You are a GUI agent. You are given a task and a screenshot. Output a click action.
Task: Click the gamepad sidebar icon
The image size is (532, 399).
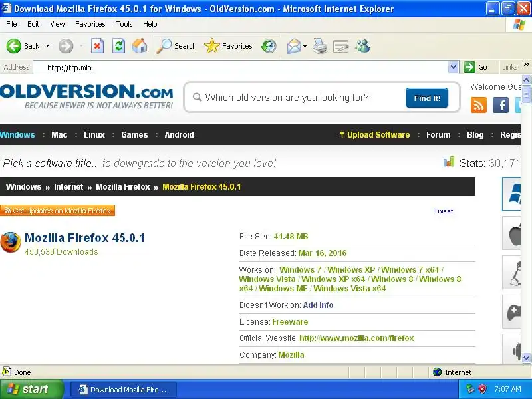(x=511, y=312)
